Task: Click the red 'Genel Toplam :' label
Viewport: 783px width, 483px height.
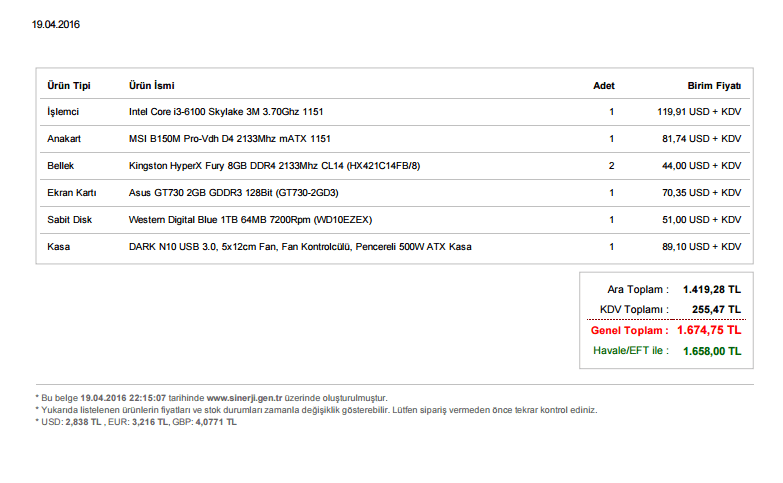Action: tap(629, 330)
